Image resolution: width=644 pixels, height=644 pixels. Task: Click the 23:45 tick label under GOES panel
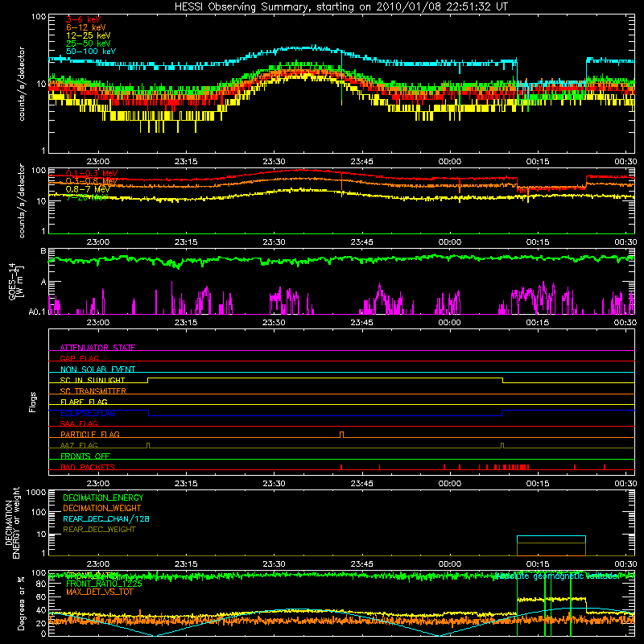tap(361, 323)
